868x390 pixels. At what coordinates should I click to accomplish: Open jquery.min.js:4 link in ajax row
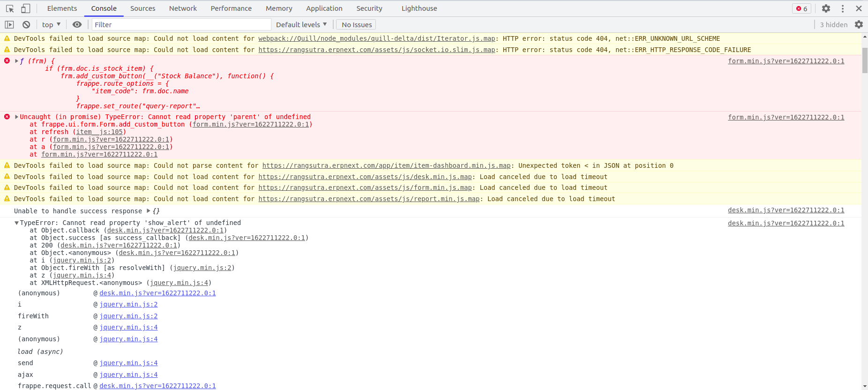pyautogui.click(x=128, y=375)
